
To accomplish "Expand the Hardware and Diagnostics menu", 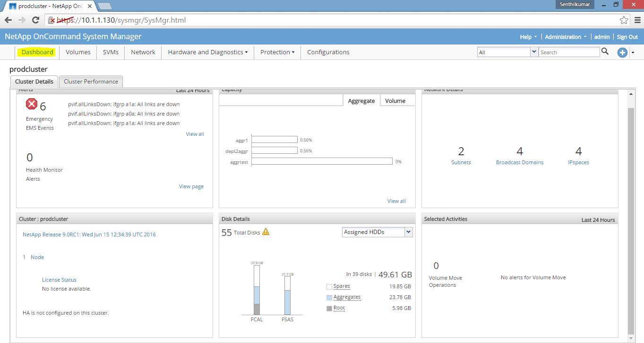I will point(207,52).
